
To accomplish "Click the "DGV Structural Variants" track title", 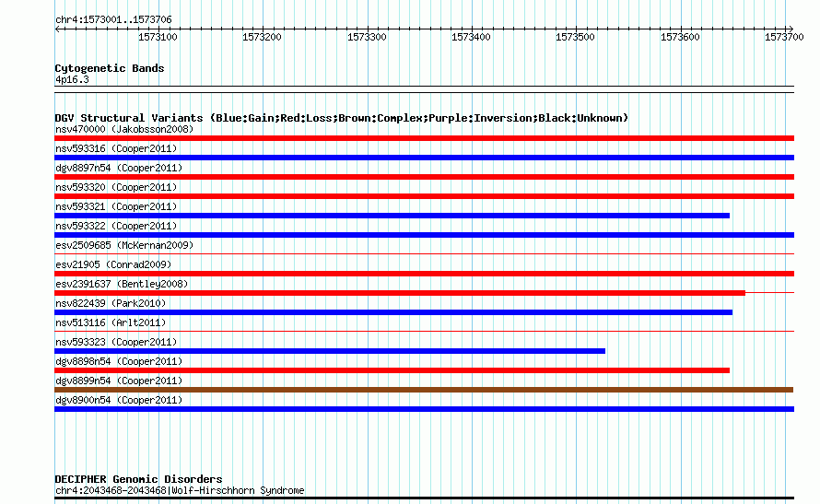I will click(129, 118).
